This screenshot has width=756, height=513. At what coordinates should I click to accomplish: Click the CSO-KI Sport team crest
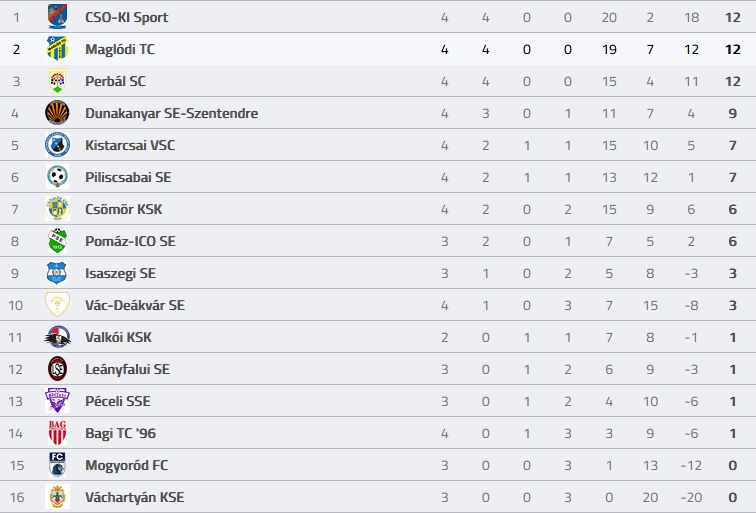(57, 17)
